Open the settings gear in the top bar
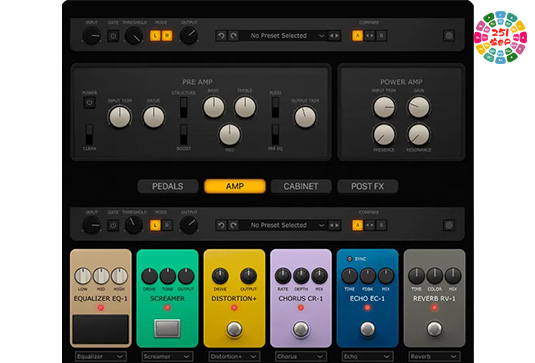535x363 pixels. pyautogui.click(x=449, y=35)
